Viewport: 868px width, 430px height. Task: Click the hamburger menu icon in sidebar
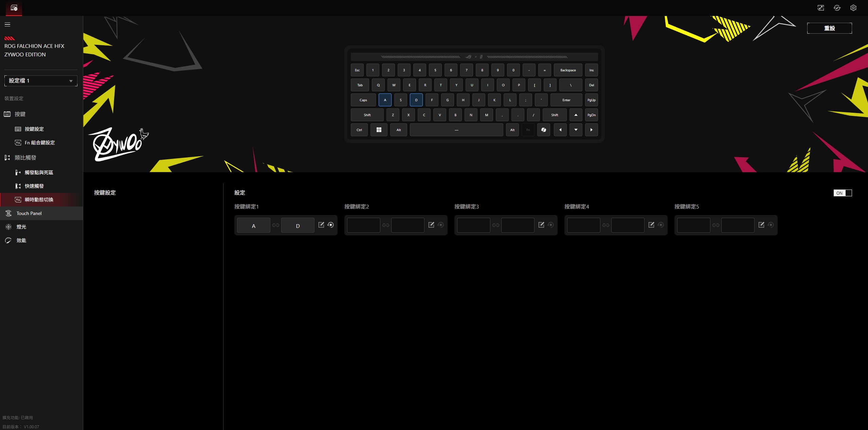click(x=7, y=24)
